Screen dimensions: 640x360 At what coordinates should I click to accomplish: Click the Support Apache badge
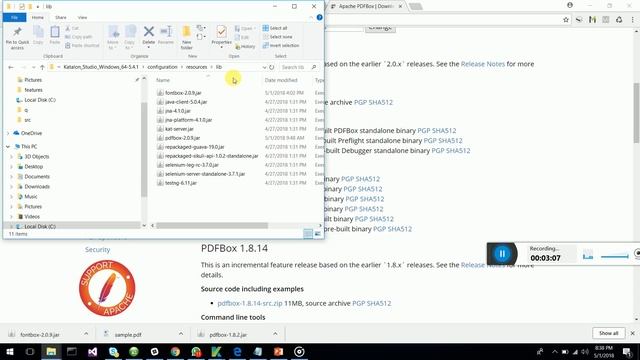pos(107,288)
